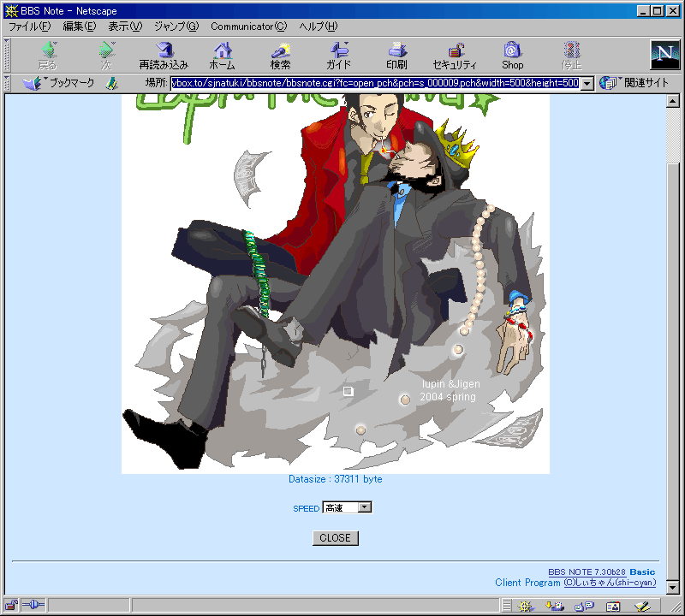Open the Shop toolbar button

pos(512,56)
